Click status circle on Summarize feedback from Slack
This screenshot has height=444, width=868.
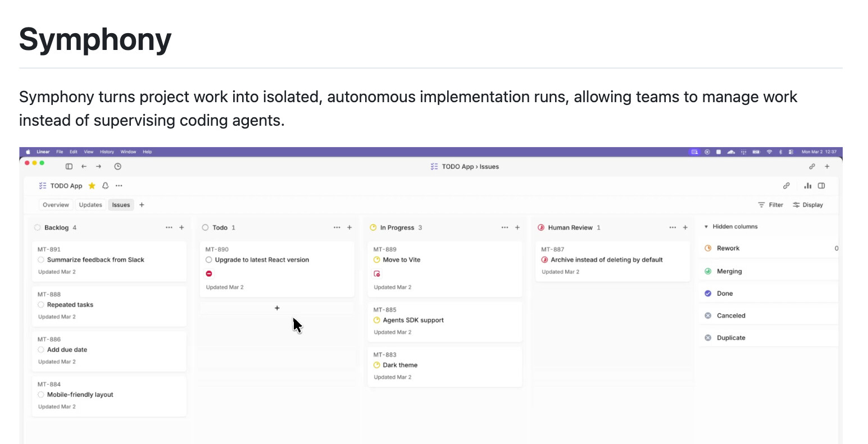pyautogui.click(x=41, y=260)
